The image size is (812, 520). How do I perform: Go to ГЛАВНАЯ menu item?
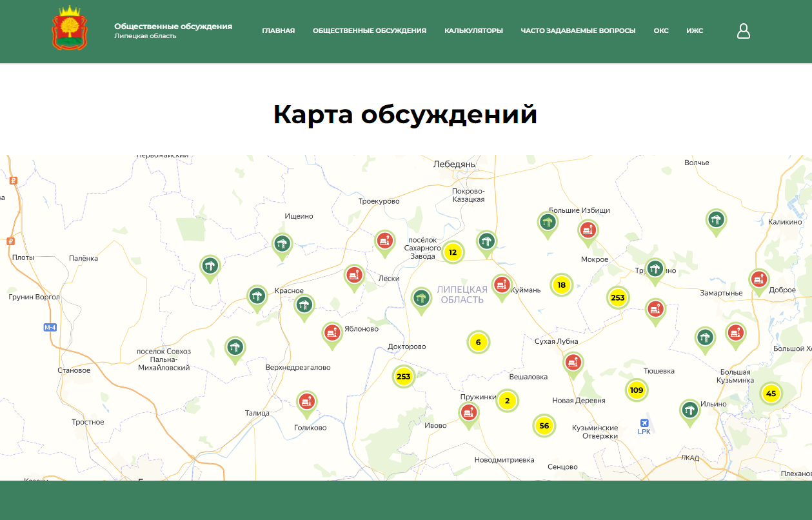click(x=279, y=30)
